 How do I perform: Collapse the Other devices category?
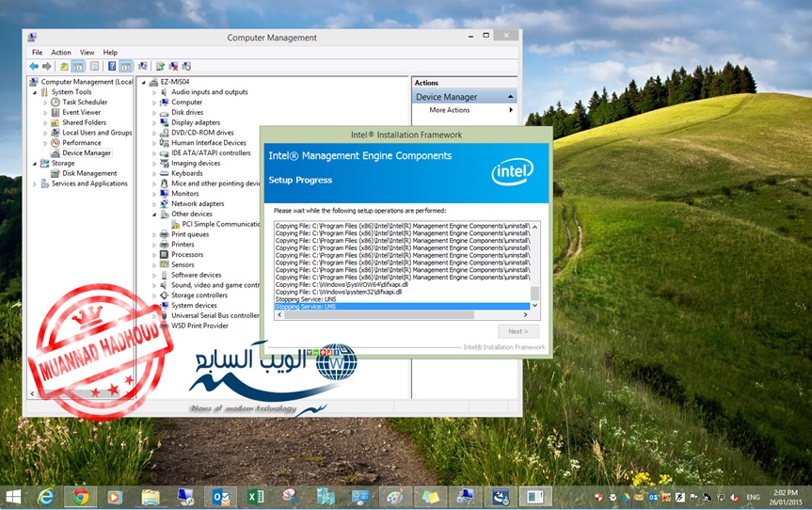[x=154, y=214]
